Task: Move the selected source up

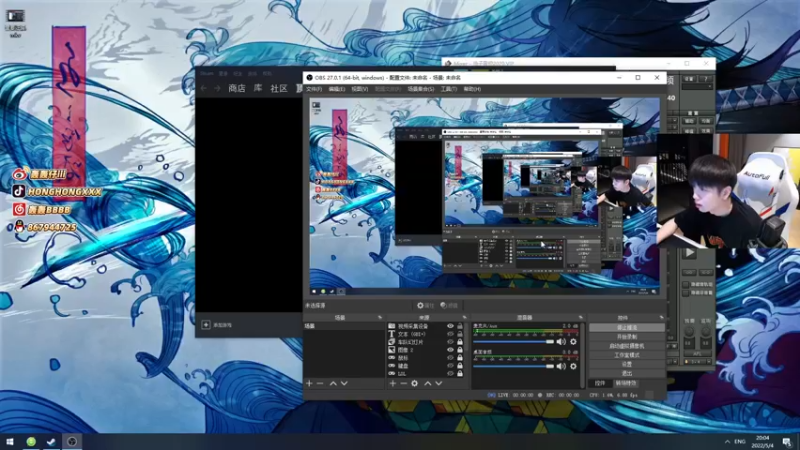Action: [x=428, y=383]
